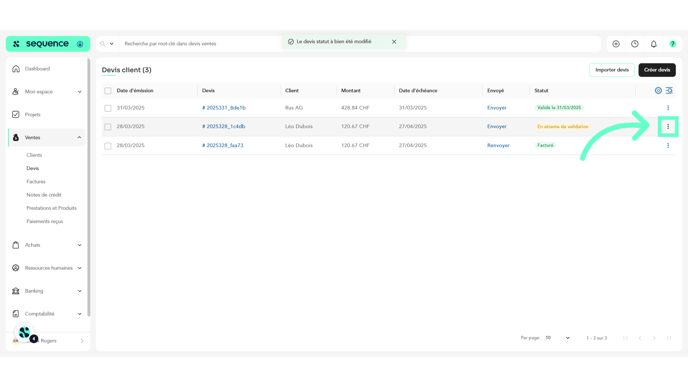Open the green help question mark icon
Viewport: 688px width, 387px height.
click(672, 44)
